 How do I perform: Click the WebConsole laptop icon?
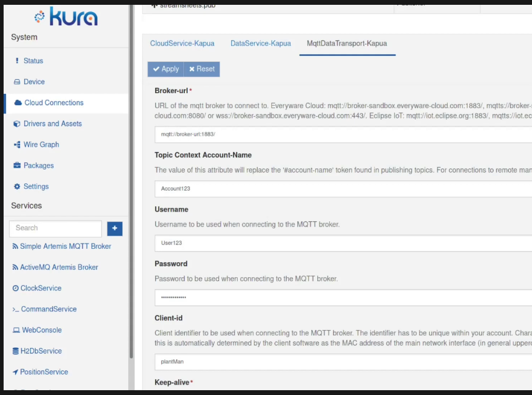coord(16,330)
